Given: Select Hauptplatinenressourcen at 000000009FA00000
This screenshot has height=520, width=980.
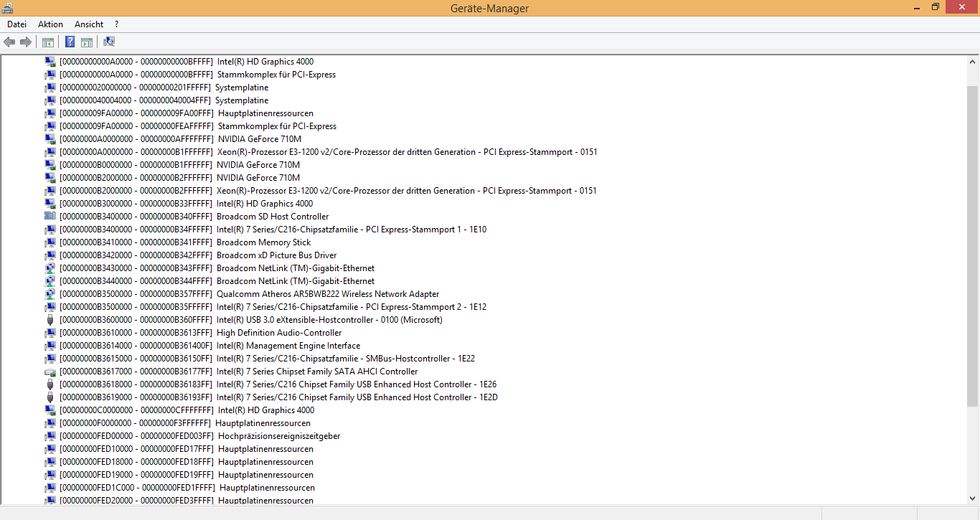Looking at the screenshot, I should click(x=186, y=113).
